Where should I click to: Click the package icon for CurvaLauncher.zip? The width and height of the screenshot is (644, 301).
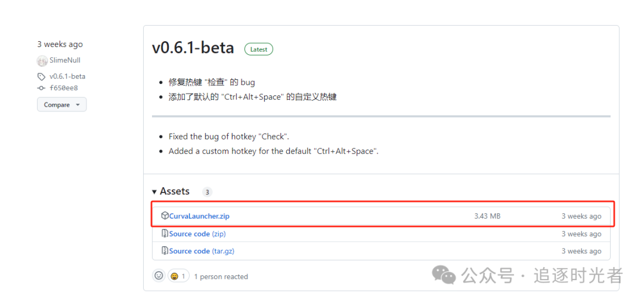click(165, 216)
